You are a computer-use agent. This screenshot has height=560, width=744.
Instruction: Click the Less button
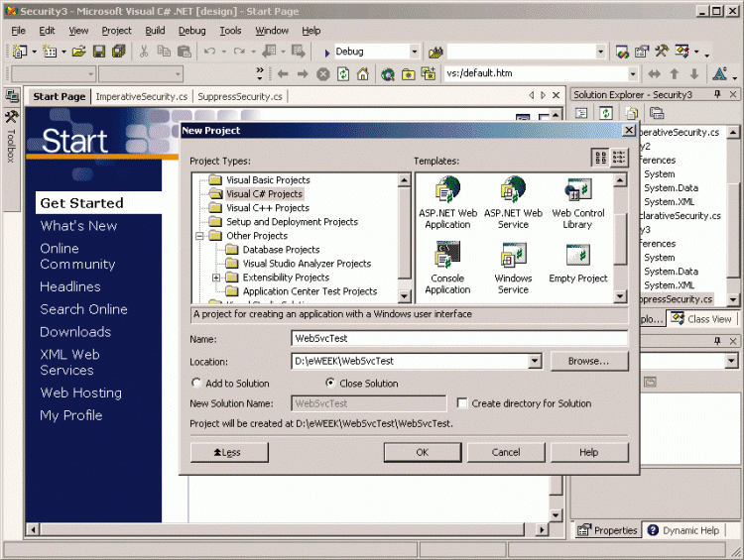coord(229,452)
